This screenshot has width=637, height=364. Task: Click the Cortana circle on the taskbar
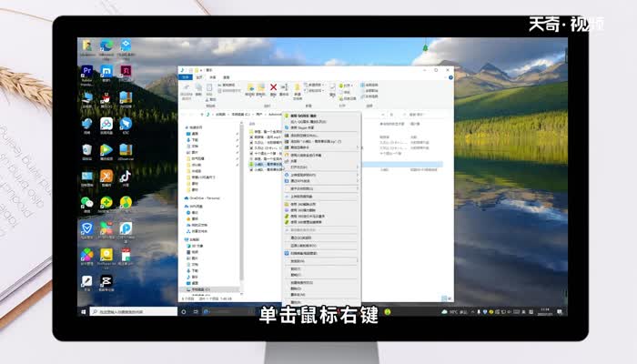[184, 311]
